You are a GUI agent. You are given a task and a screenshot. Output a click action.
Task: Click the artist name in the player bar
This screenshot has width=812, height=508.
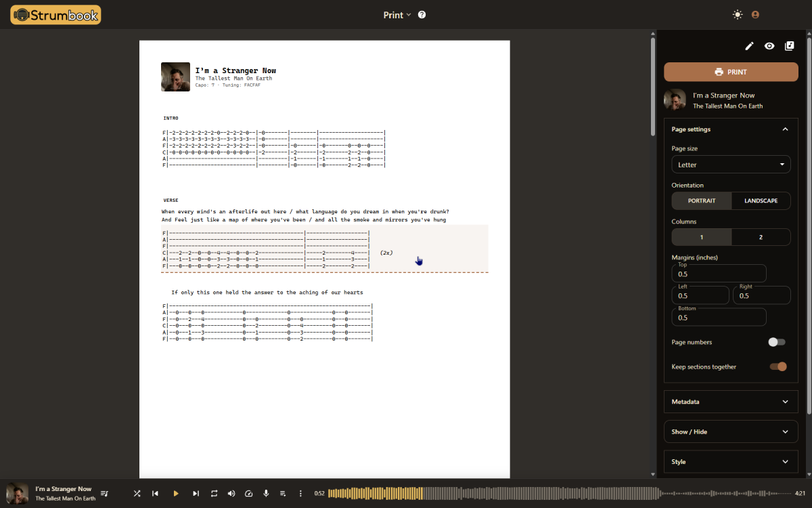pos(66,499)
